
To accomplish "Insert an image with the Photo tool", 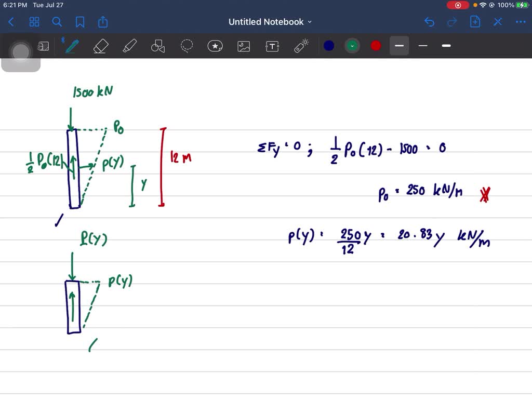I will click(x=243, y=46).
